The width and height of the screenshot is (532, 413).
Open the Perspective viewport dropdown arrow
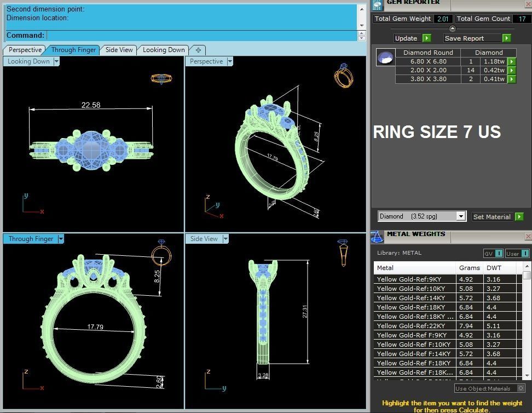230,61
